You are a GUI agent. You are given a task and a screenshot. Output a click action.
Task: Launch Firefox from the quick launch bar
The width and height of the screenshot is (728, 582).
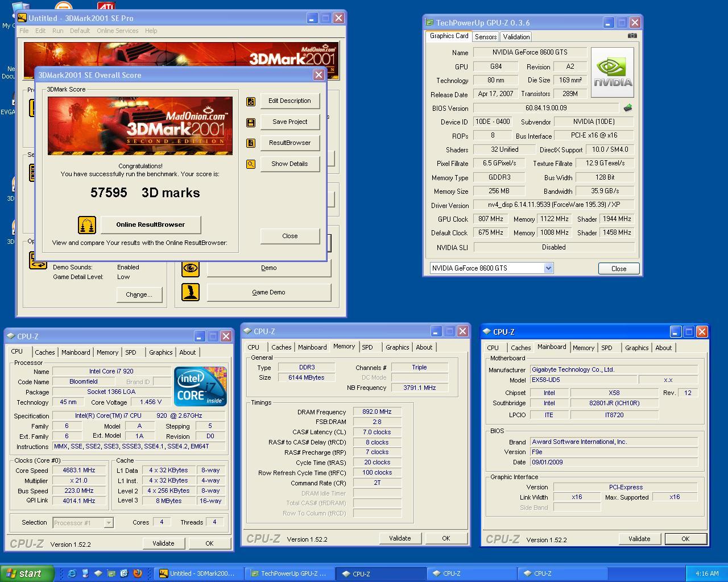pyautogui.click(x=137, y=573)
